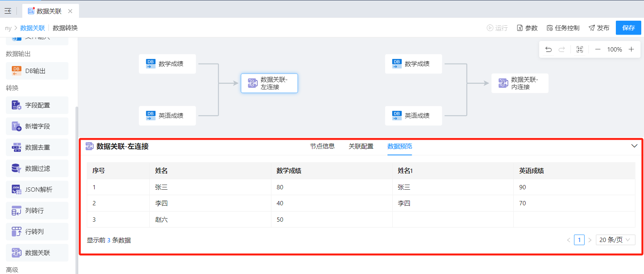Select the 数据关联-内连接 node on canvas
This screenshot has height=274, width=644.
click(x=520, y=83)
